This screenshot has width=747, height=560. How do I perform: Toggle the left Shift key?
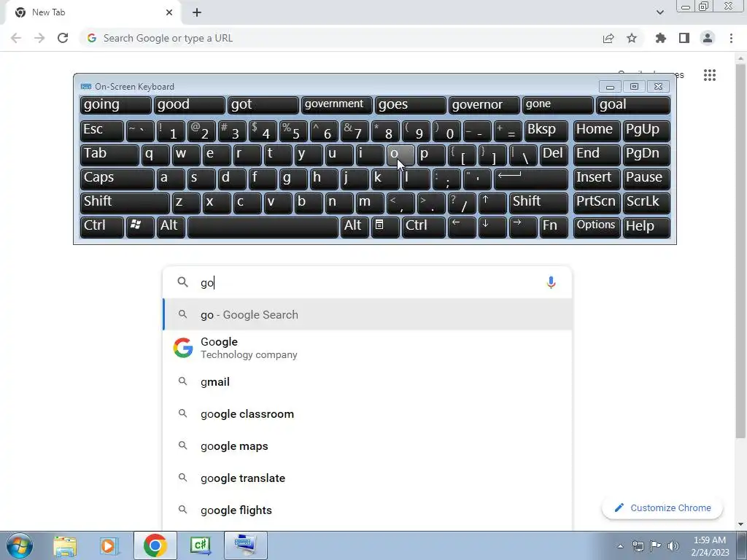pyautogui.click(x=124, y=203)
